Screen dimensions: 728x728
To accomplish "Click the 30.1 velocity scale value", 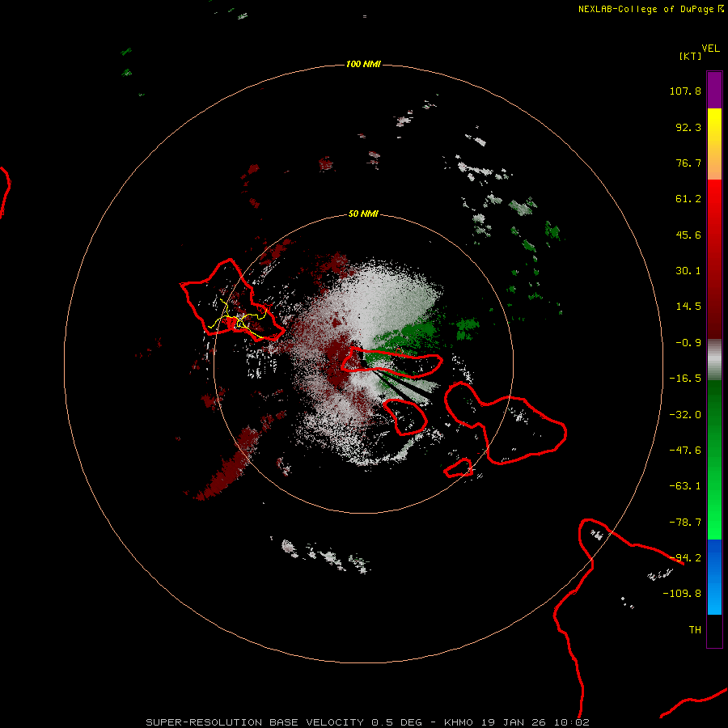I will (x=688, y=271).
